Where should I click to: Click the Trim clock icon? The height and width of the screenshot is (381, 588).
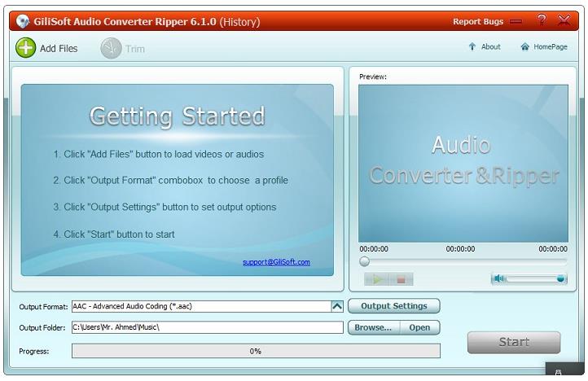pos(111,48)
